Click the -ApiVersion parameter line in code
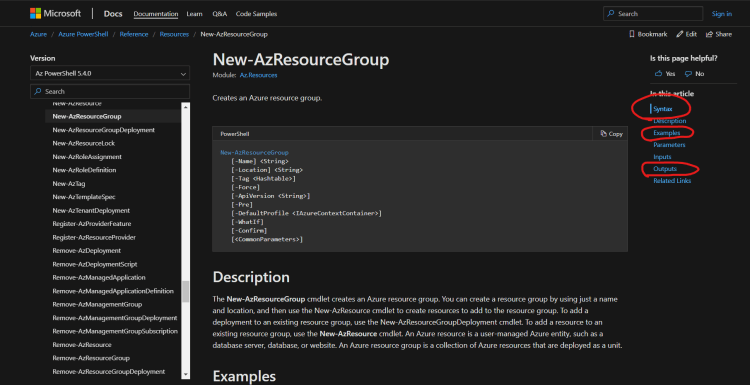This screenshot has width=750, height=385. [x=270, y=196]
